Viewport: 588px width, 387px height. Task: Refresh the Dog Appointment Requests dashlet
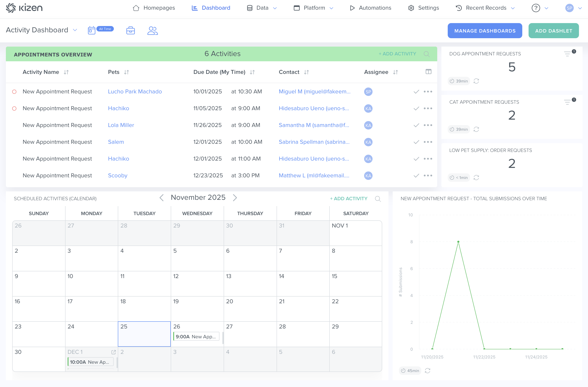coord(476,81)
